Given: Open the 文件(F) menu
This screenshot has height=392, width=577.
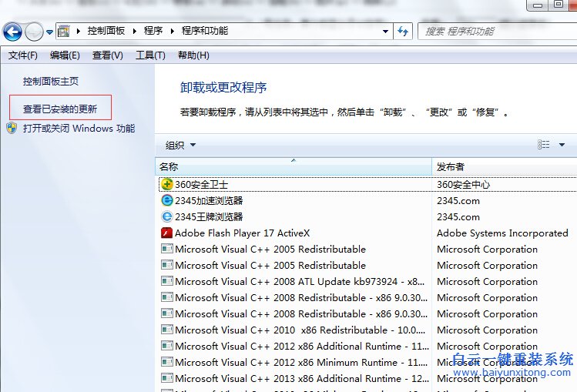Looking at the screenshot, I should point(23,55).
